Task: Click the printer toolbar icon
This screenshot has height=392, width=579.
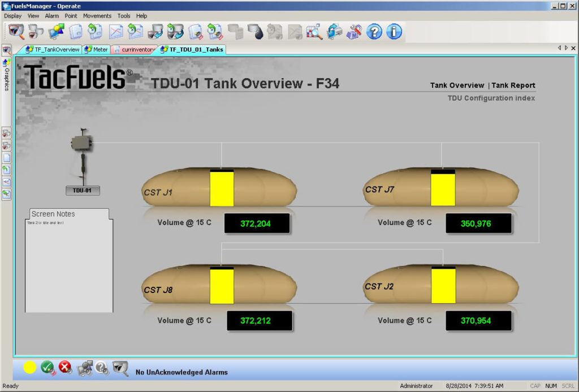Action: coord(334,32)
